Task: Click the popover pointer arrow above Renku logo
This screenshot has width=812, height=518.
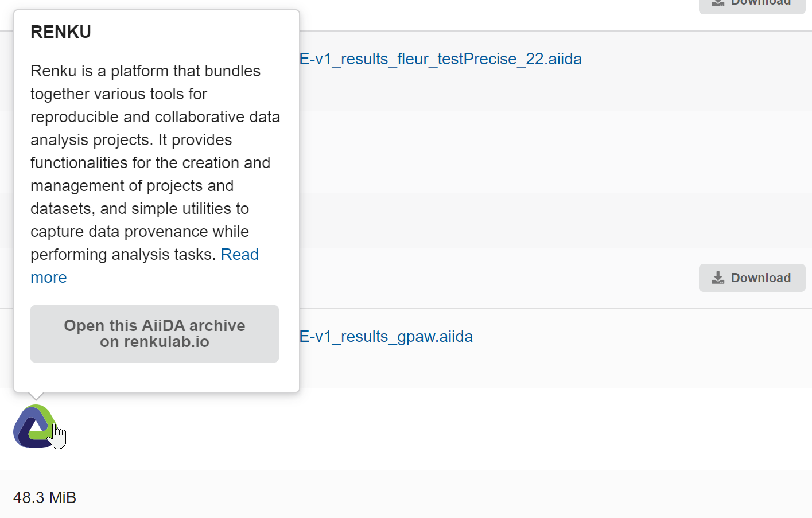Action: pyautogui.click(x=36, y=396)
